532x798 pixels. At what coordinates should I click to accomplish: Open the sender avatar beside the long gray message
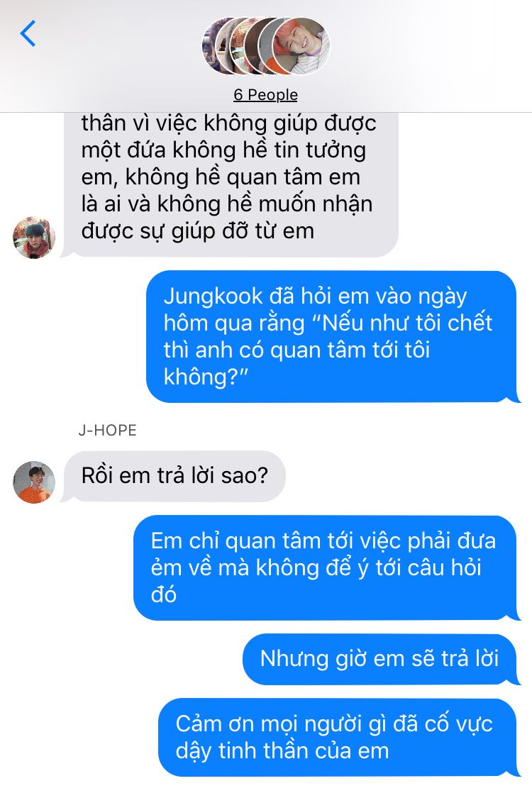(33, 237)
